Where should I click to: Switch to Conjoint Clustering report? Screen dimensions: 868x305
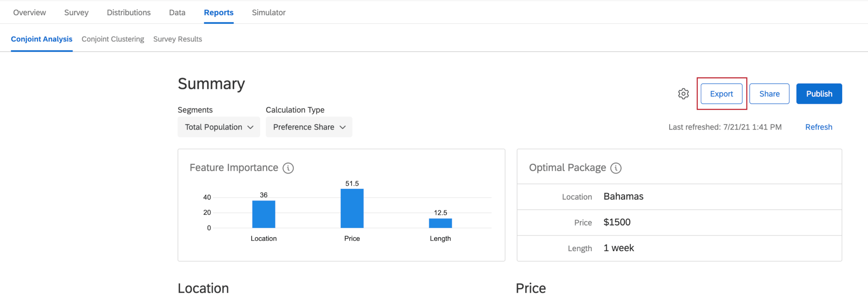point(113,39)
